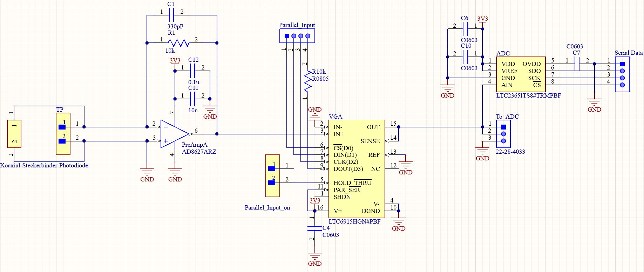
Task: Click the DIN(D1) pin label
Action: 345,155
